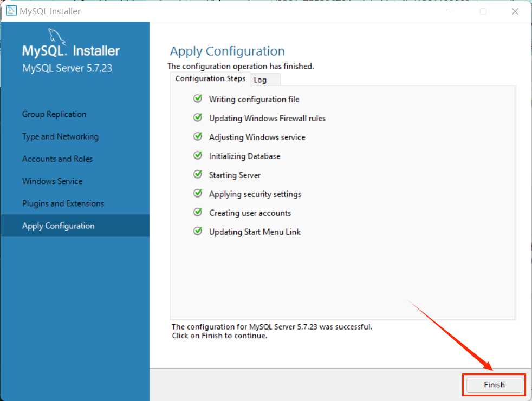Click 'The configuration operation has finished.' text
Viewport: 532px width, 401px height.
[x=241, y=66]
